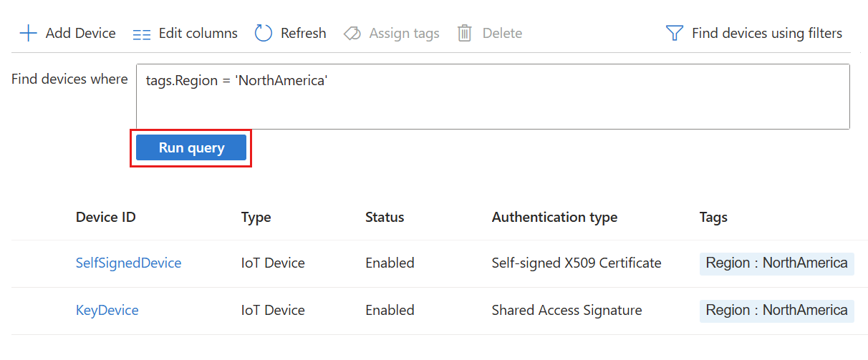
Task: Click the Delete trash can icon
Action: point(465,34)
